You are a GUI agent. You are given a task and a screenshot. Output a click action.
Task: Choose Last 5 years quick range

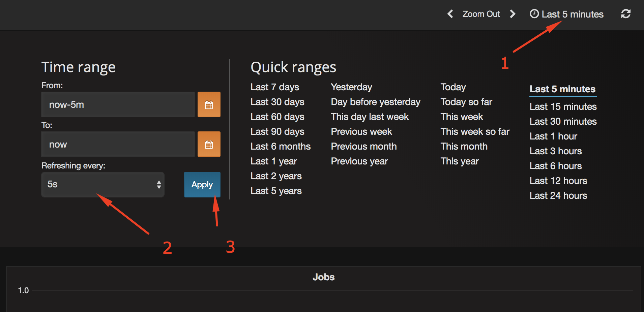(276, 191)
